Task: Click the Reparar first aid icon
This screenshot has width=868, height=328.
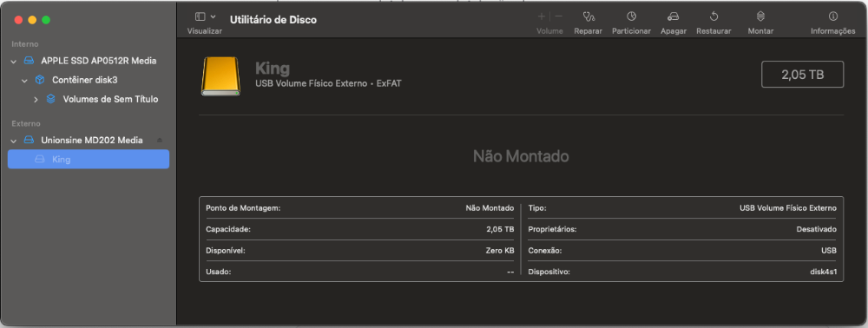Action: click(588, 16)
